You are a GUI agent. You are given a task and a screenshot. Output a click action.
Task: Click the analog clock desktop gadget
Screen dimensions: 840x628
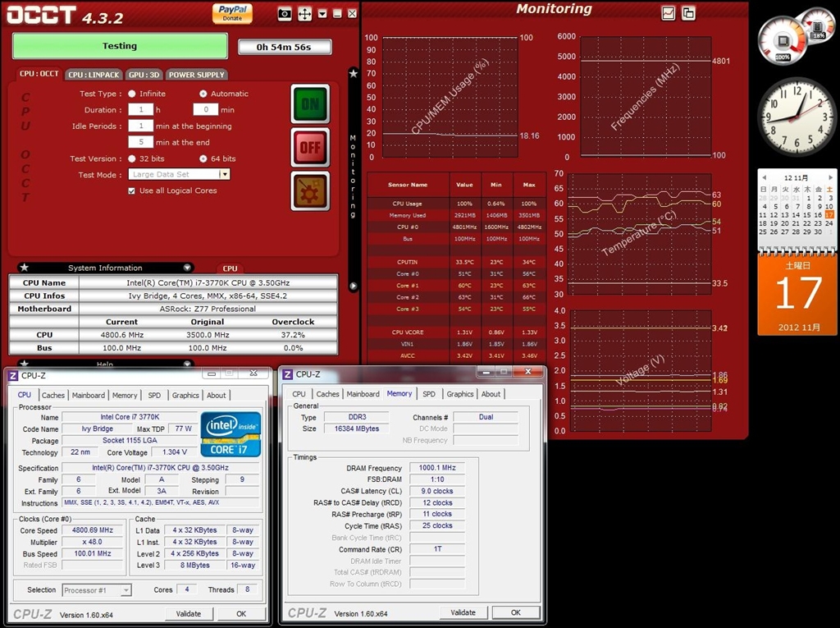796,117
